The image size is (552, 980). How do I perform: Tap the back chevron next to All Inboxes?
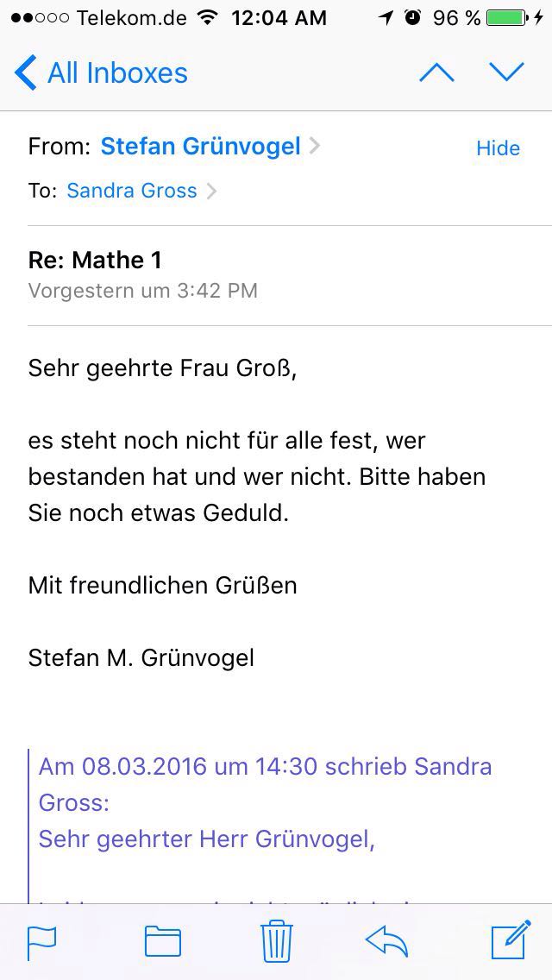(26, 72)
